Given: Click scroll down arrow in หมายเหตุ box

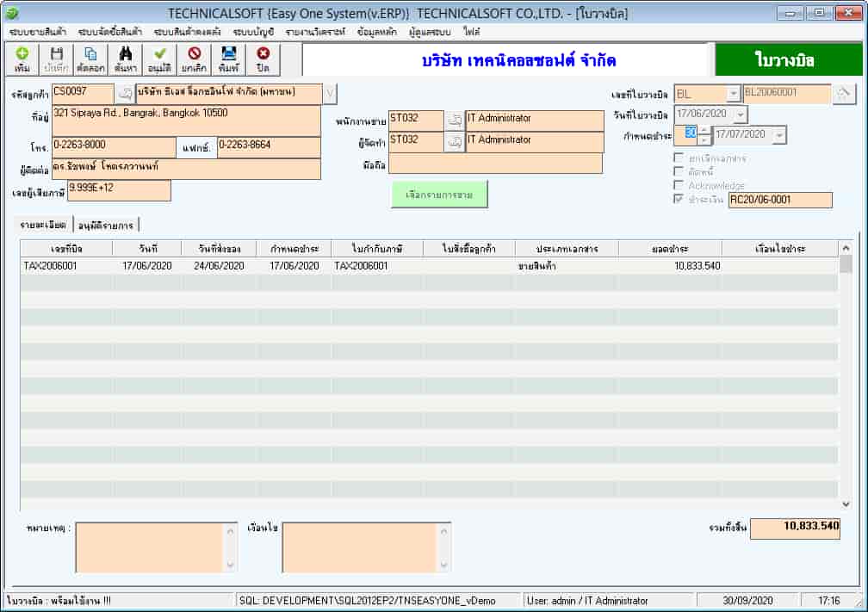Looking at the screenshot, I should [x=230, y=565].
